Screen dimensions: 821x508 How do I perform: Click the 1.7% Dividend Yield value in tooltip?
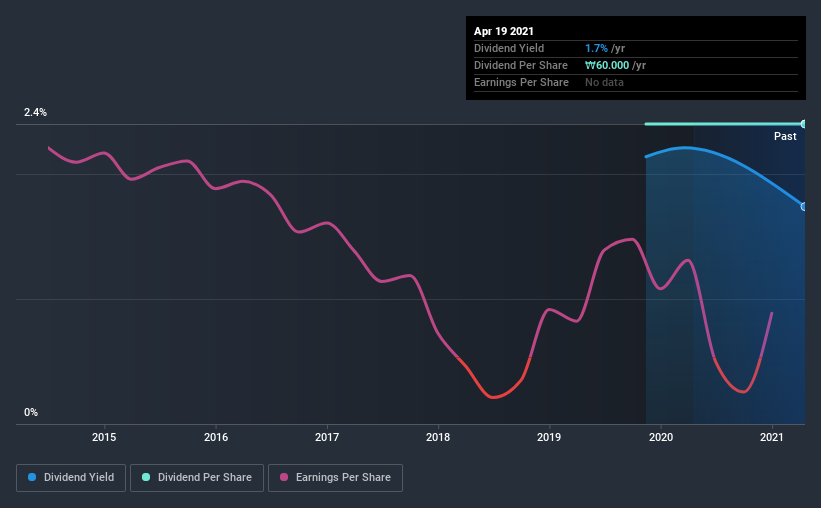click(x=596, y=48)
